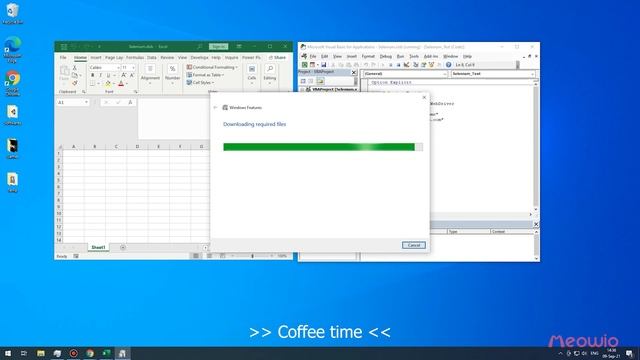Click the Format Painter brush in Excel
This screenshot has width=640, height=360.
click(x=75, y=83)
